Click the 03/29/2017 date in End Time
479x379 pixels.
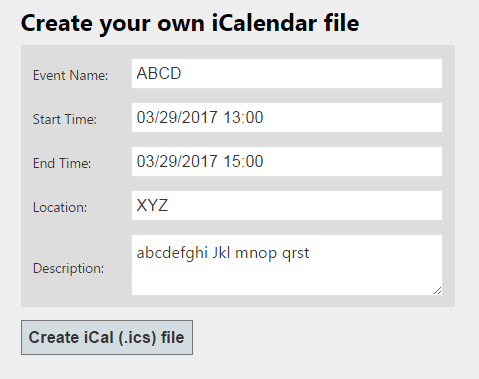tap(177, 161)
